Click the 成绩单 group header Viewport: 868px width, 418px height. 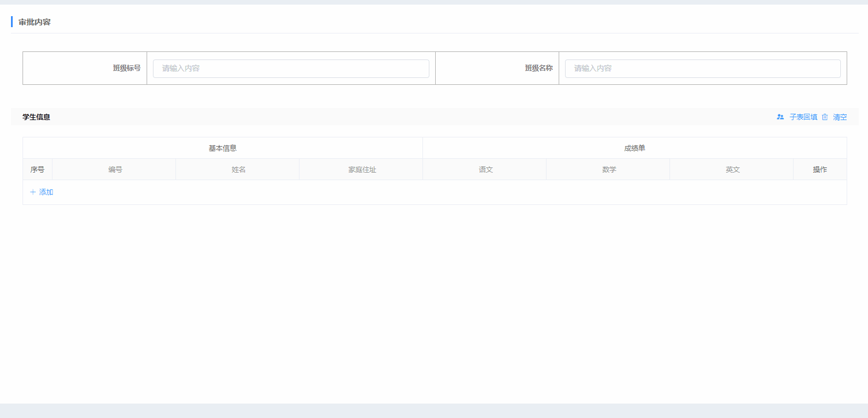click(634, 148)
